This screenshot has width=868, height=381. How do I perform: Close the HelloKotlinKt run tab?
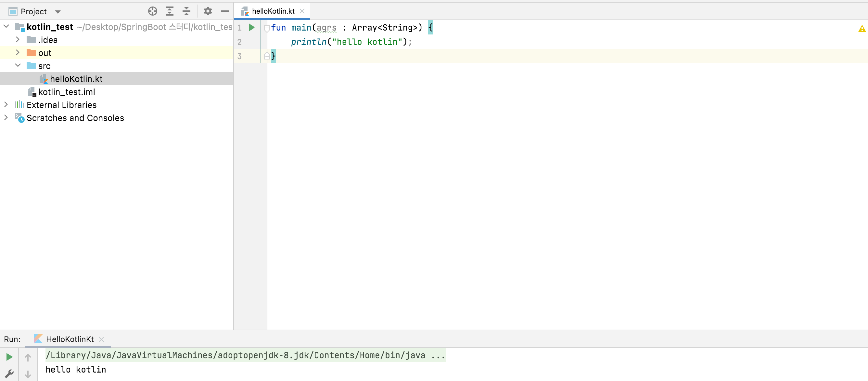(x=101, y=339)
